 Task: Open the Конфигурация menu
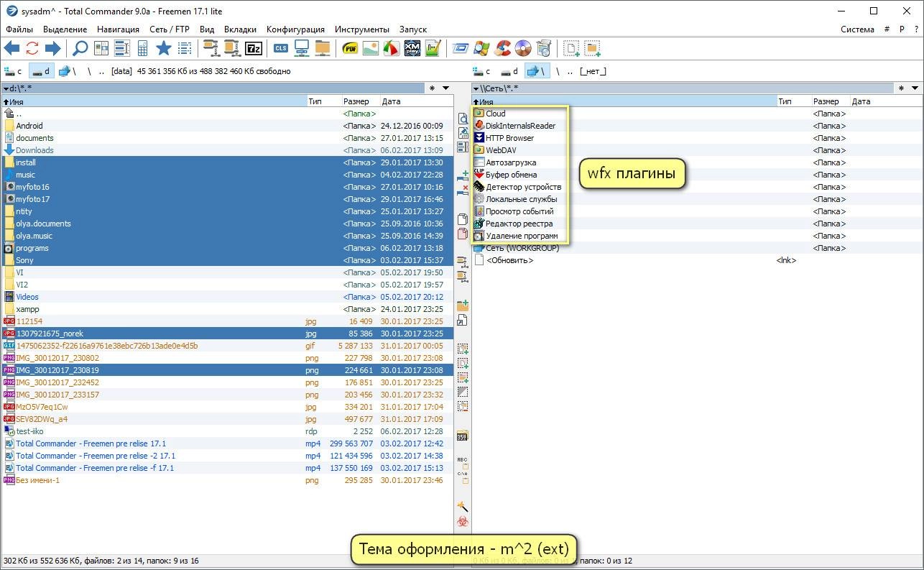[x=295, y=29]
